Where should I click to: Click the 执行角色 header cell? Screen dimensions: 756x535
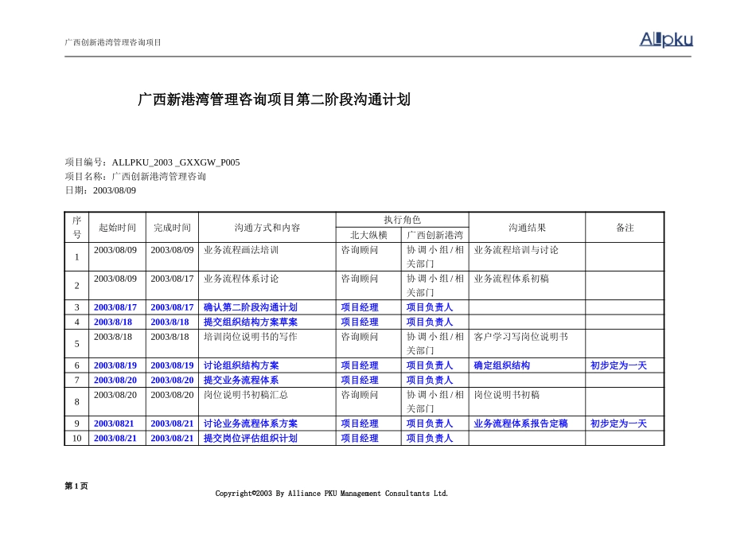click(402, 220)
